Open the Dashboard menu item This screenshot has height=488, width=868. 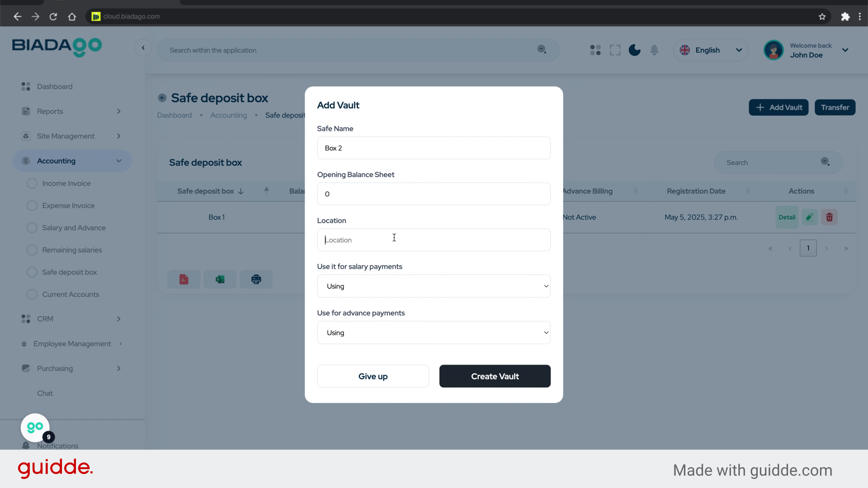pos(55,86)
